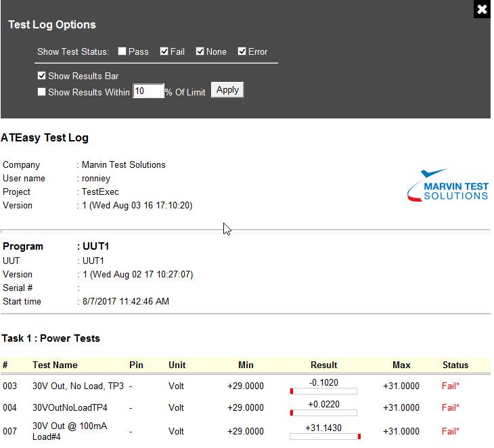Click the Max column header
The height and width of the screenshot is (448, 494).
[x=401, y=365]
